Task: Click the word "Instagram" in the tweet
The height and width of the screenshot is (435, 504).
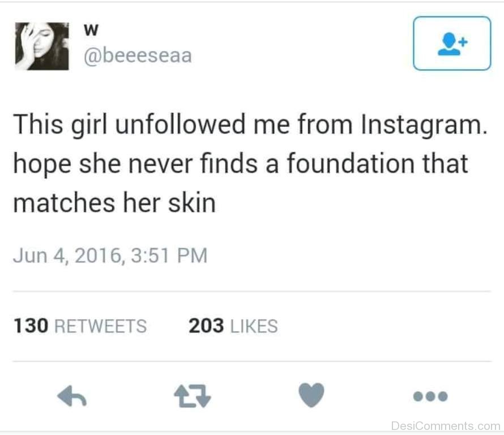Action: (422, 125)
